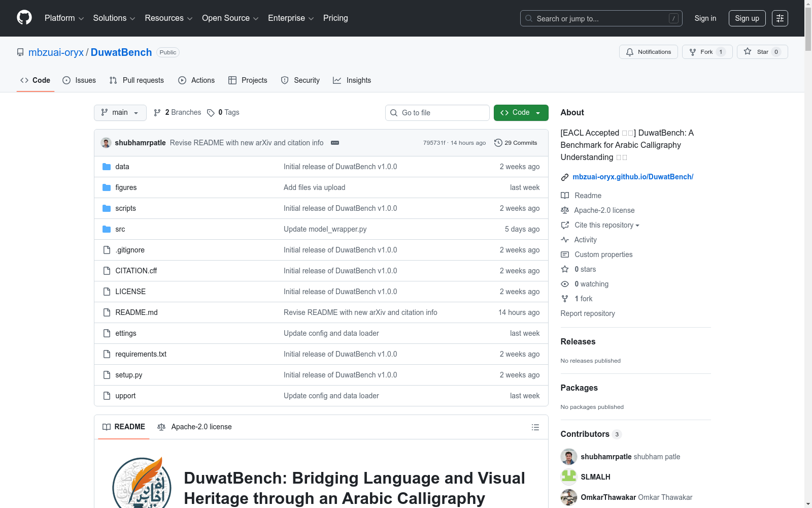
Task: Click the scripts folder icon
Action: (107, 208)
